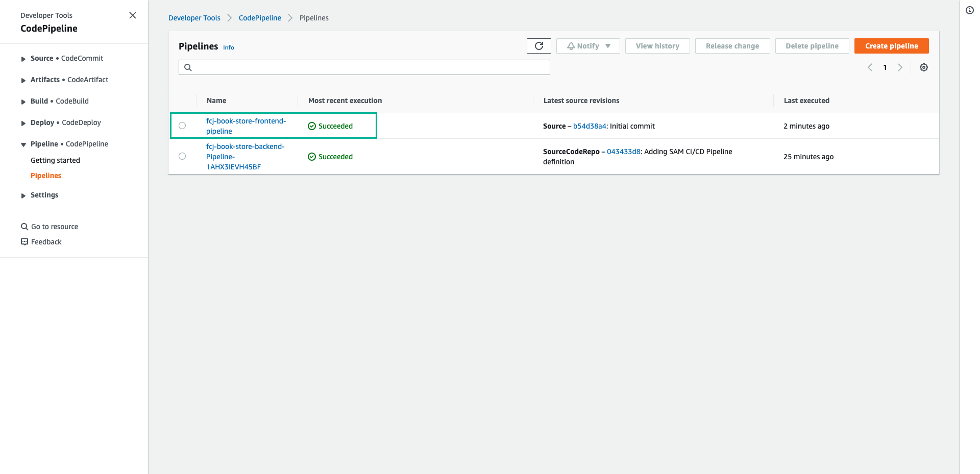
Task: Click the search magnifier icon in filter box
Action: [188, 67]
